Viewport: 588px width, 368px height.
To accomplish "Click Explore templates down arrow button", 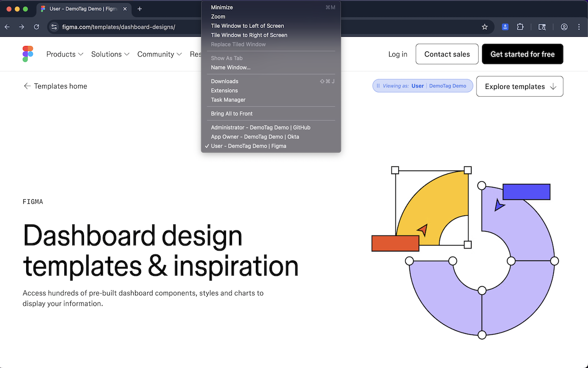I will [520, 86].
